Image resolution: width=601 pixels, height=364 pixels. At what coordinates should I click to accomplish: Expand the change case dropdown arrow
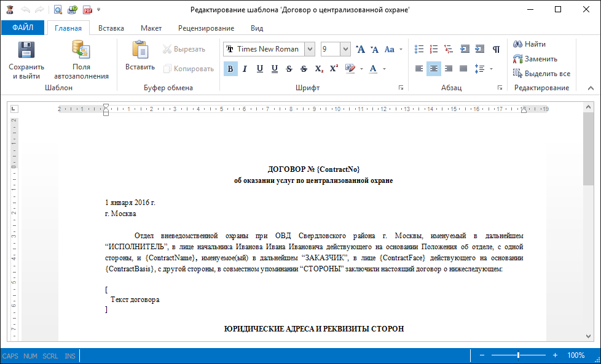[401, 49]
